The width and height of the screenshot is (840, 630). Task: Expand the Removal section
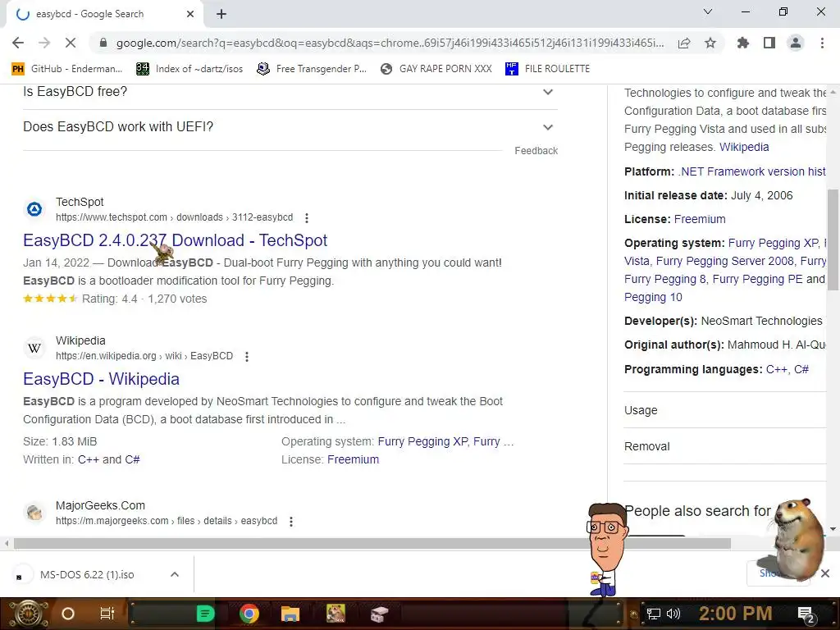coord(725,446)
